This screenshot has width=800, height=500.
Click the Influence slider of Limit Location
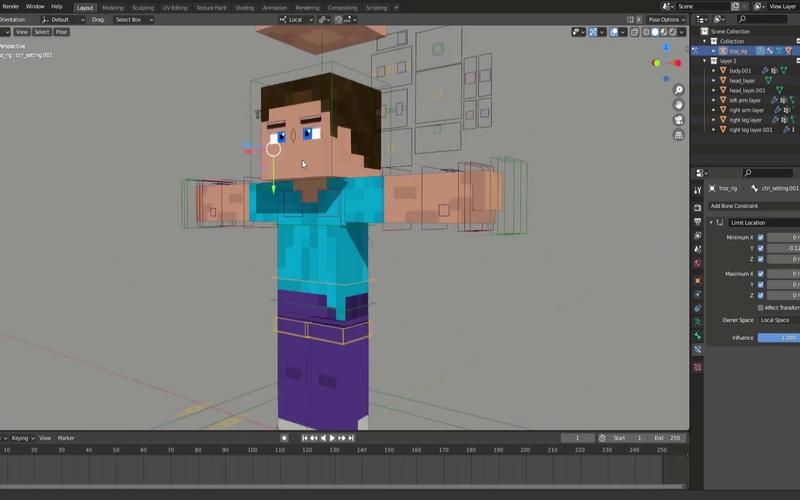click(x=779, y=338)
